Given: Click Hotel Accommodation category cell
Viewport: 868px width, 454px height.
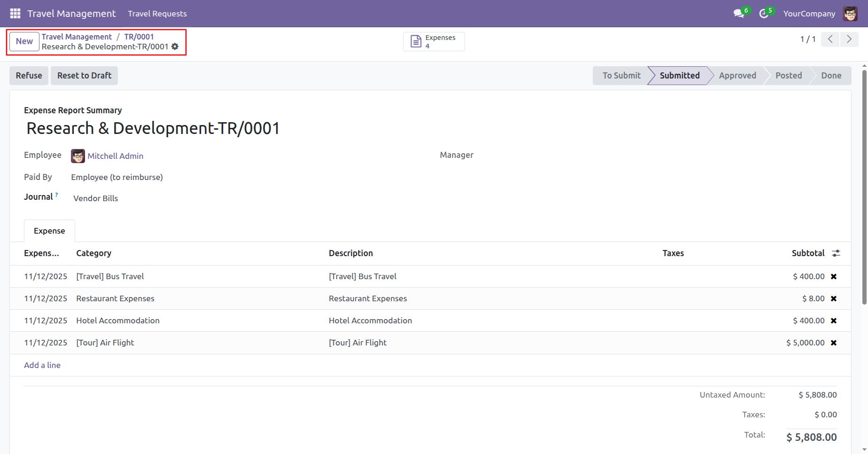Looking at the screenshot, I should 118,321.
